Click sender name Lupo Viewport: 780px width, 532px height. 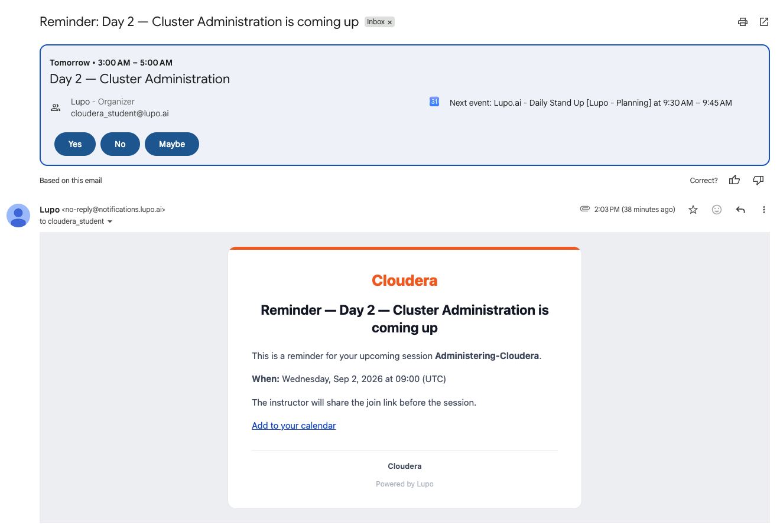50,210
